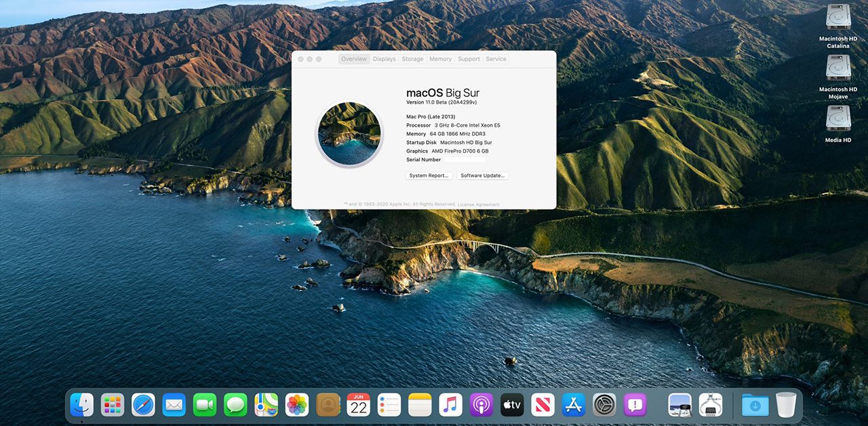Open Messages in the Dock
The image size is (868, 426).
point(235,405)
